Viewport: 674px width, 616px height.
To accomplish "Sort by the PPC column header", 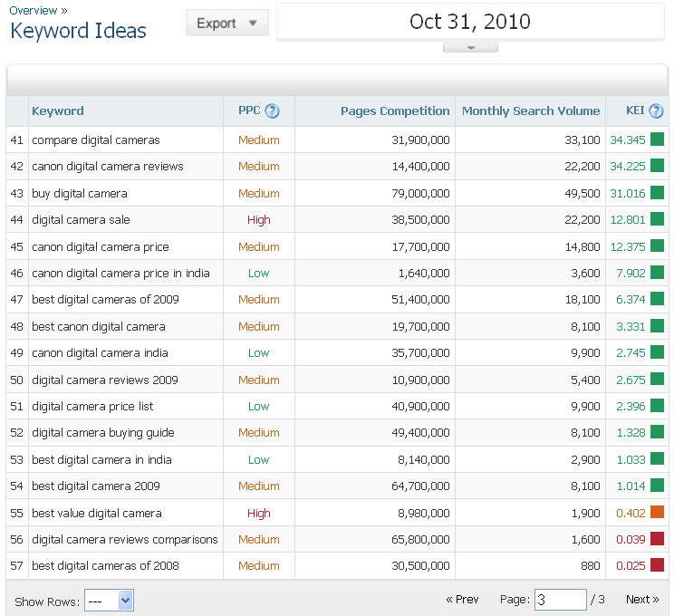I will point(249,111).
